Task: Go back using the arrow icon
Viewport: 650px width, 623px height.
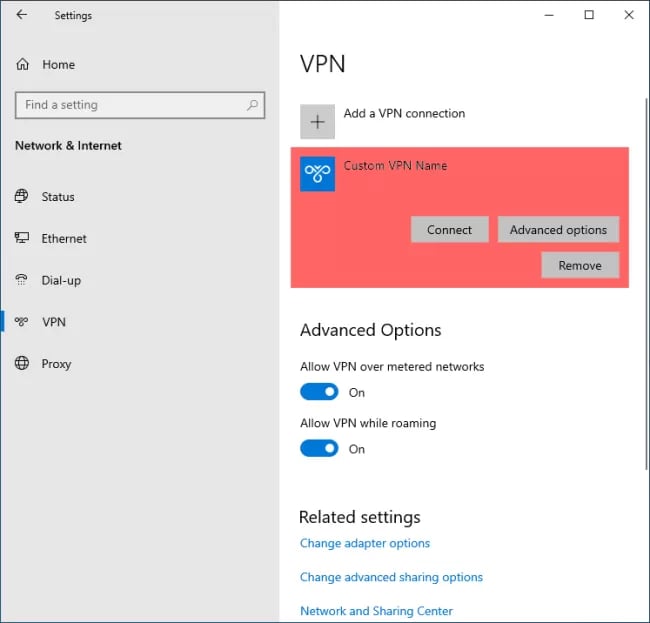Action: tap(22, 15)
